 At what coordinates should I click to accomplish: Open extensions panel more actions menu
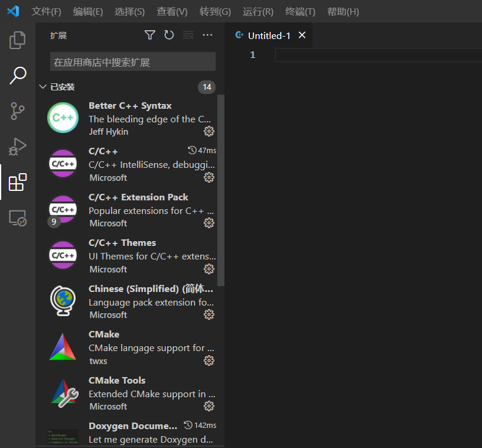207,35
